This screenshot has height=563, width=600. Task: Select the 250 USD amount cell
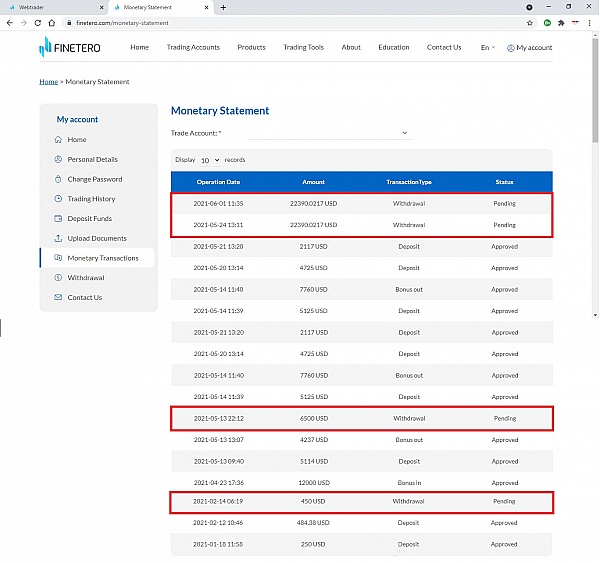coord(313,544)
